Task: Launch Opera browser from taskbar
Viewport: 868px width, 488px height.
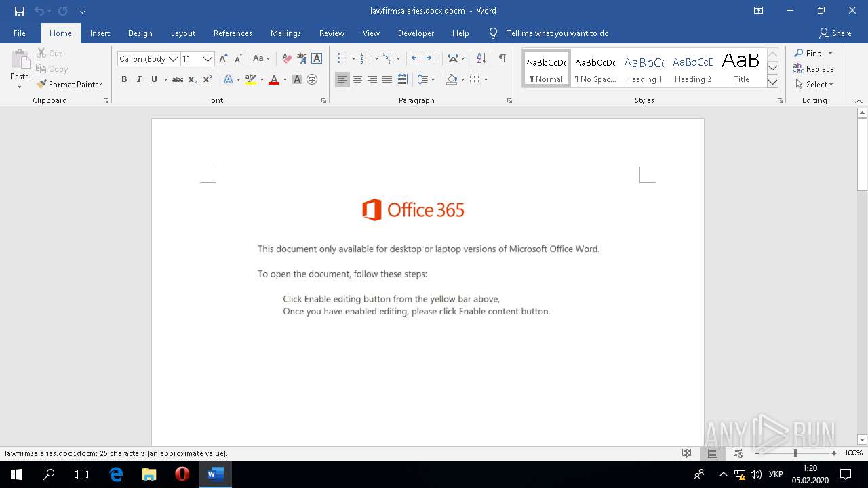Action: click(182, 474)
